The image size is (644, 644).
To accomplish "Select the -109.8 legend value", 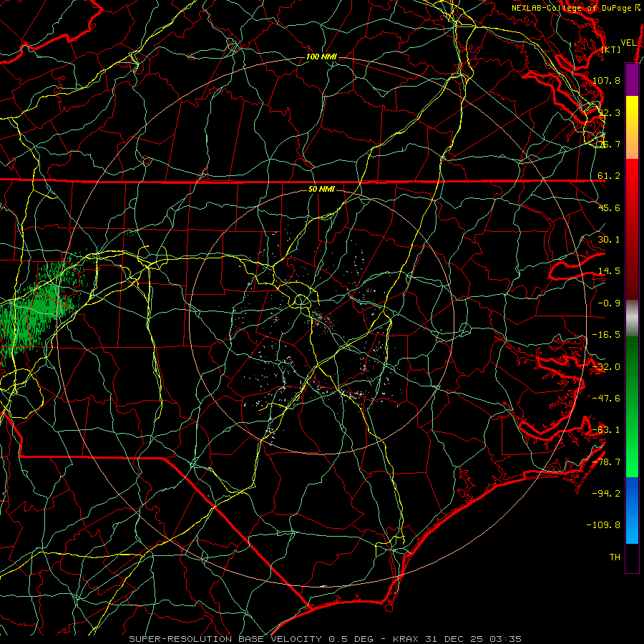I will [x=604, y=525].
